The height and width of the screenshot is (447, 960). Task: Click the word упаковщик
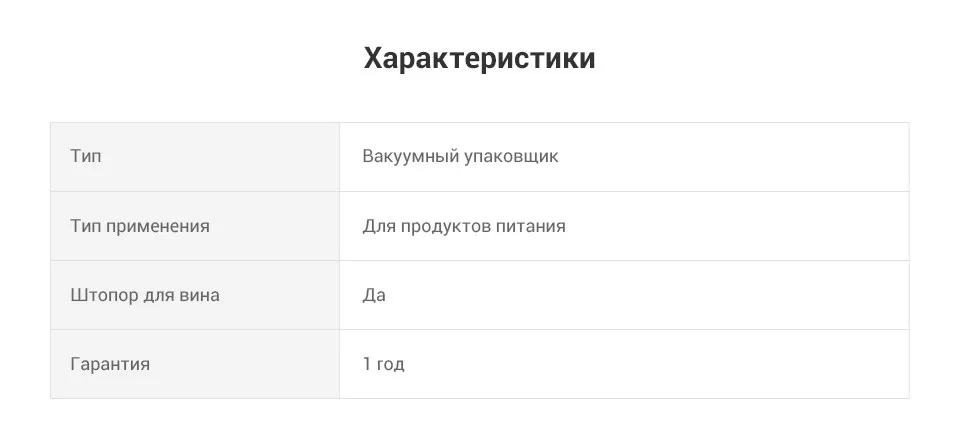[x=511, y=156]
